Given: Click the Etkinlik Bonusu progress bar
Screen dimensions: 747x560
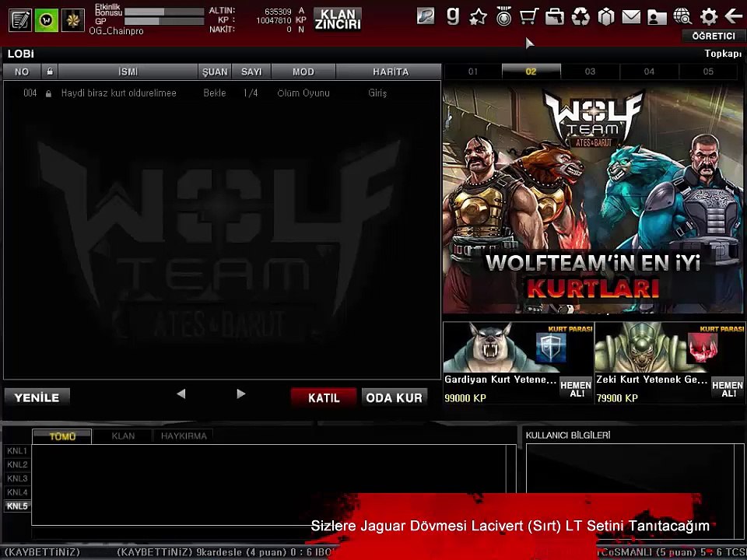Looking at the screenshot, I should tap(164, 11).
